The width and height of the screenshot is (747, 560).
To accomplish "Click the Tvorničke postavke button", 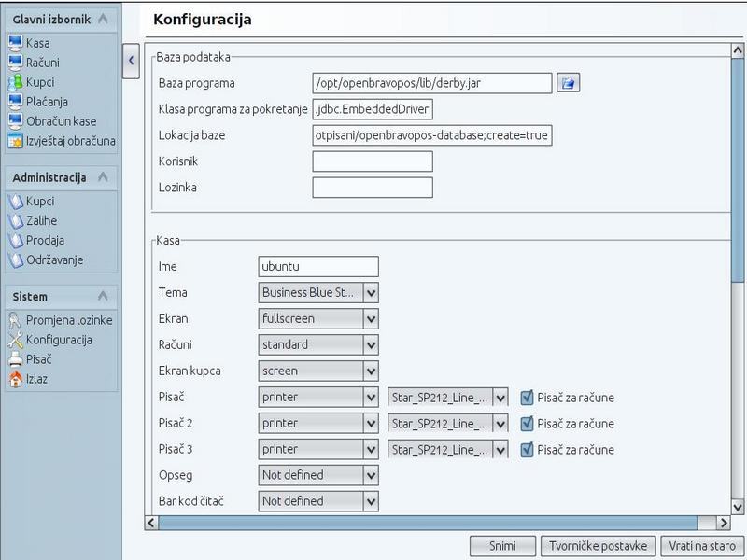I will click(598, 546).
